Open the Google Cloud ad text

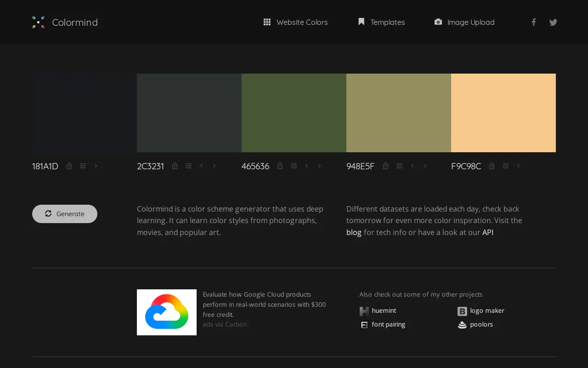(265, 305)
